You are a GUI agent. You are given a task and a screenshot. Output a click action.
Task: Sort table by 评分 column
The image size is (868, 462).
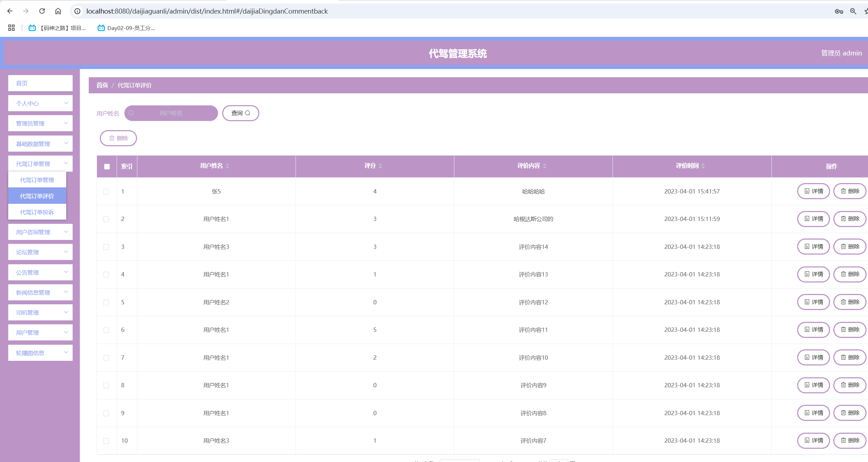373,166
